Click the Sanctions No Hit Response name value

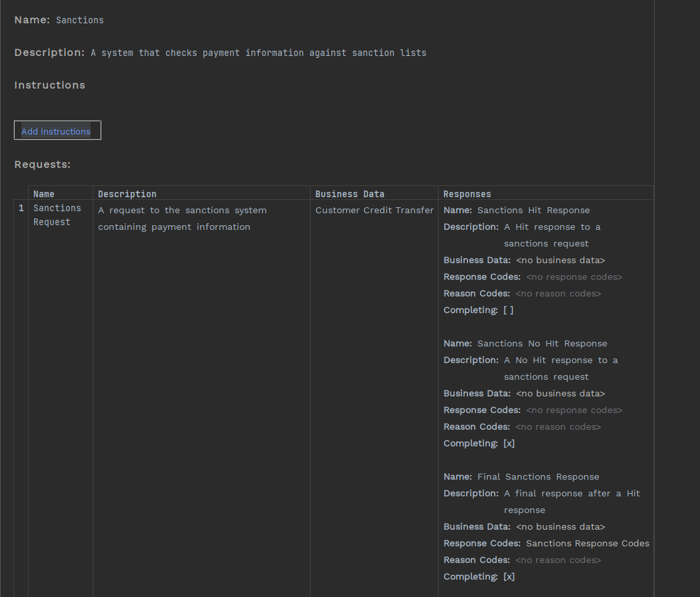(542, 344)
